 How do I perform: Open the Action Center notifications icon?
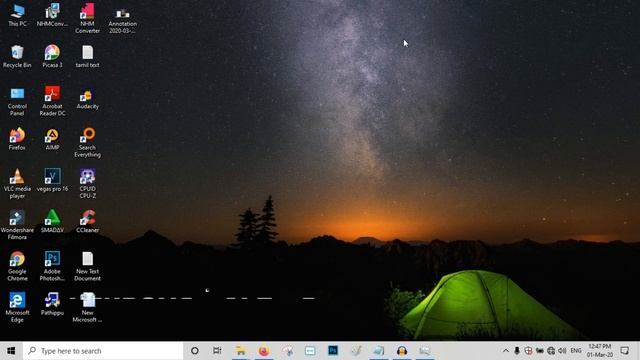click(x=624, y=351)
